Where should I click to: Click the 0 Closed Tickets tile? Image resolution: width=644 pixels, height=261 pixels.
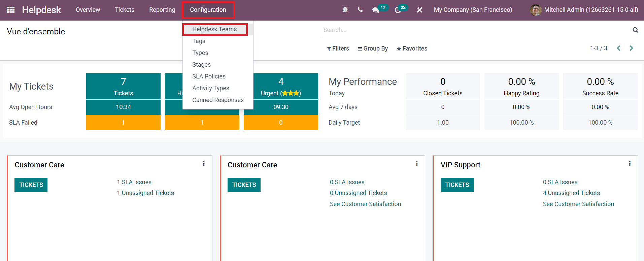443,86
